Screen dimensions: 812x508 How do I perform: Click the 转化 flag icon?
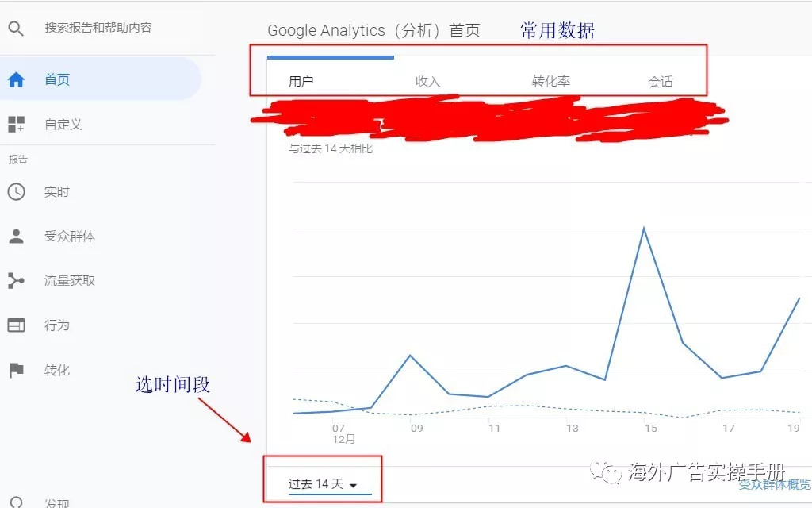click(x=16, y=370)
